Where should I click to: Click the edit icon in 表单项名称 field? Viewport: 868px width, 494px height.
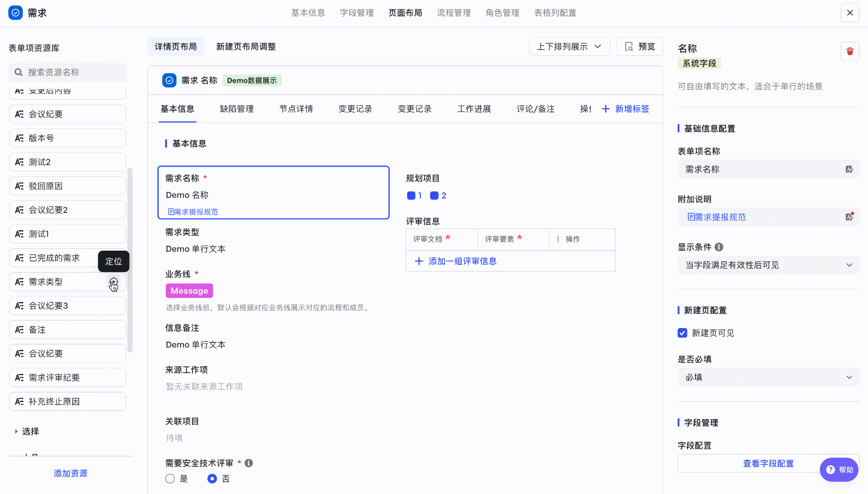[x=849, y=169]
